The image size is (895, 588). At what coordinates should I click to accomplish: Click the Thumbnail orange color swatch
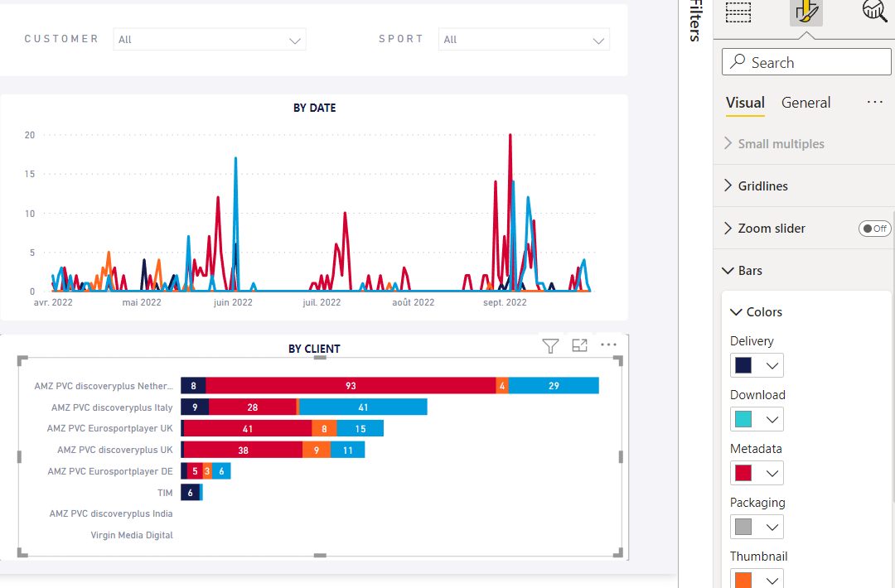pyautogui.click(x=743, y=580)
